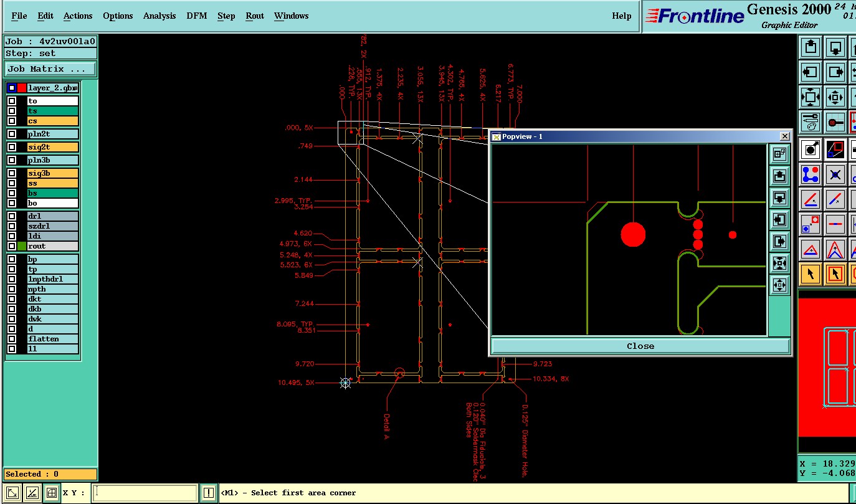856x504 pixels.
Task: Click the red color swatch beside layer_2.gbr
Action: click(x=22, y=88)
